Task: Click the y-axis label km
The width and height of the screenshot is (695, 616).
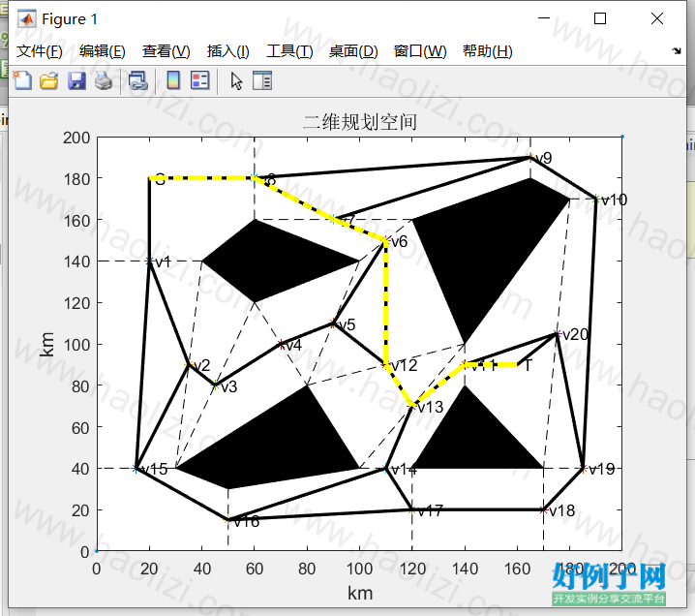Action: pyautogui.click(x=47, y=344)
